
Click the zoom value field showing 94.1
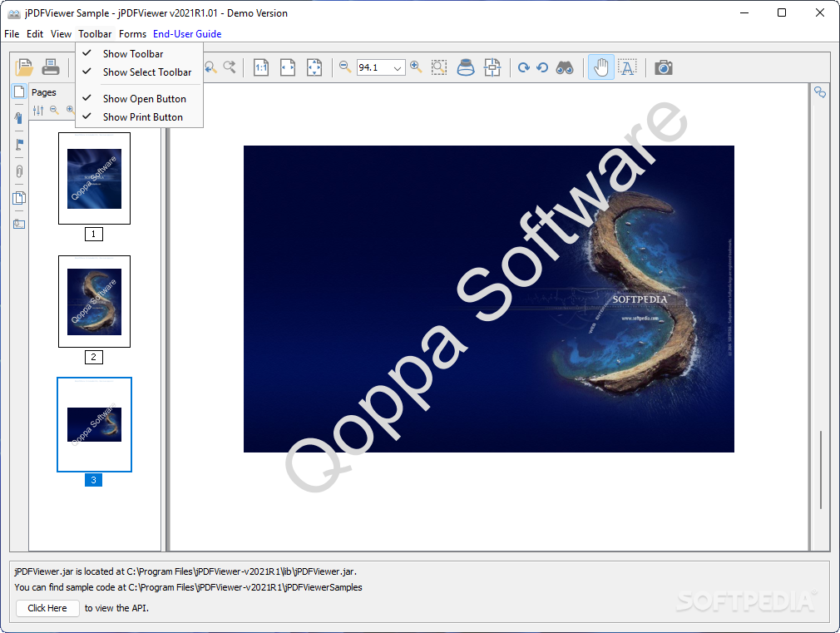[373, 67]
